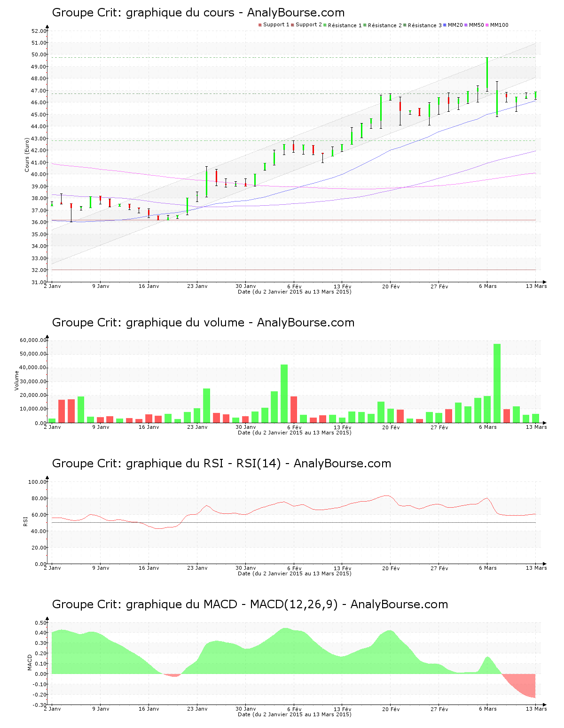Click the 42,000 green volume bar before 6 Fév
Image resolution: width=564 pixels, height=728 pixels.
pyautogui.click(x=284, y=394)
